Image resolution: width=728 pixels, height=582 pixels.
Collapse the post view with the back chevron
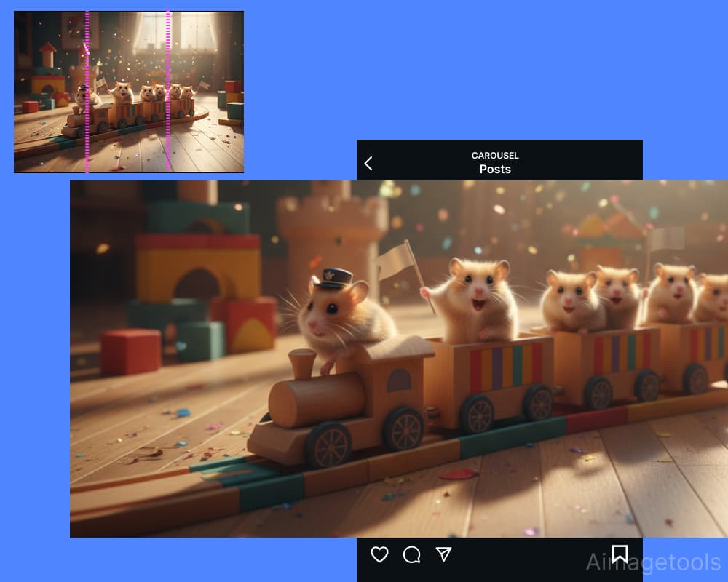[x=369, y=163]
